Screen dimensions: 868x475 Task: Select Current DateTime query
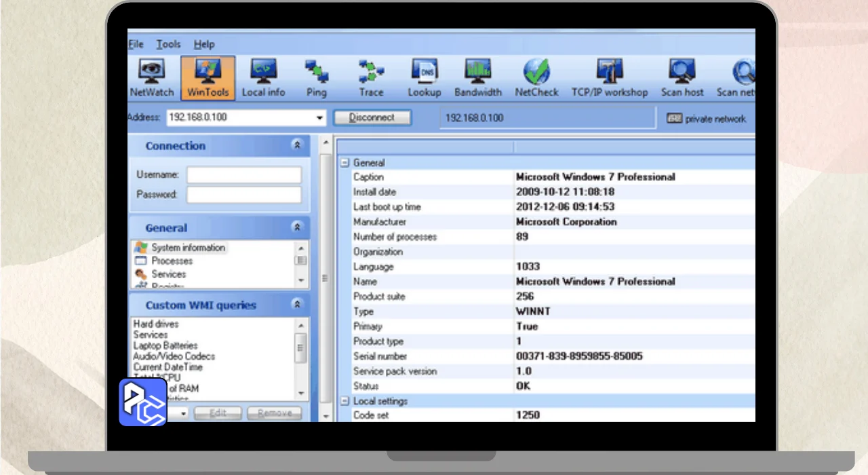tap(168, 367)
